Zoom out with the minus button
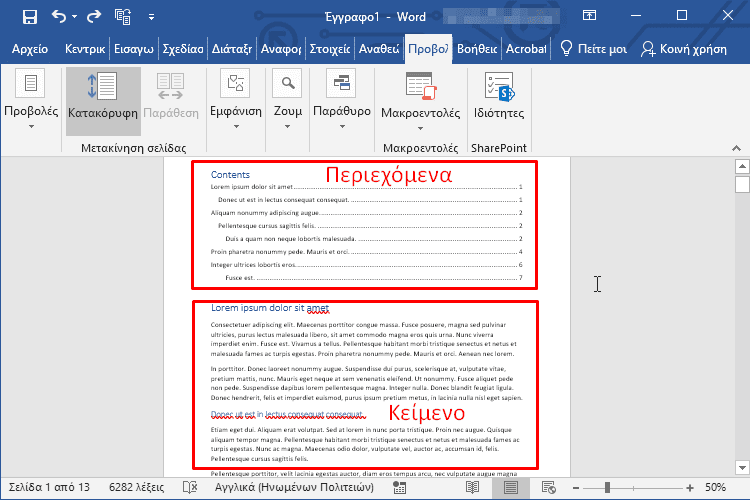 (576, 488)
